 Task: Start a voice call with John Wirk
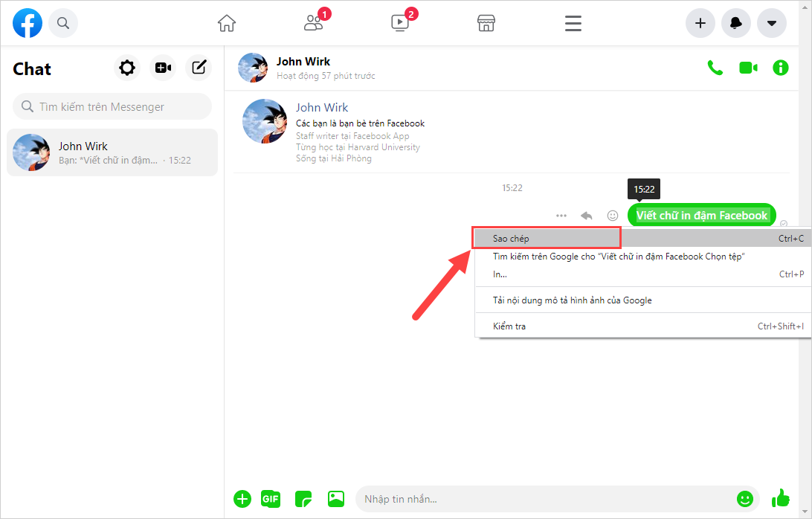pyautogui.click(x=715, y=68)
